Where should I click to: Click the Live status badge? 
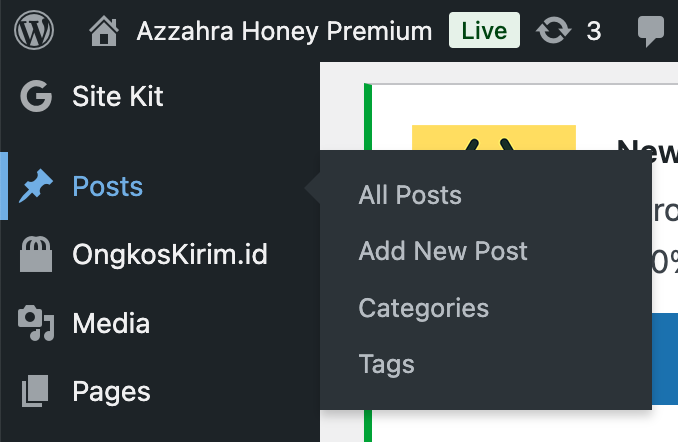[x=484, y=31]
